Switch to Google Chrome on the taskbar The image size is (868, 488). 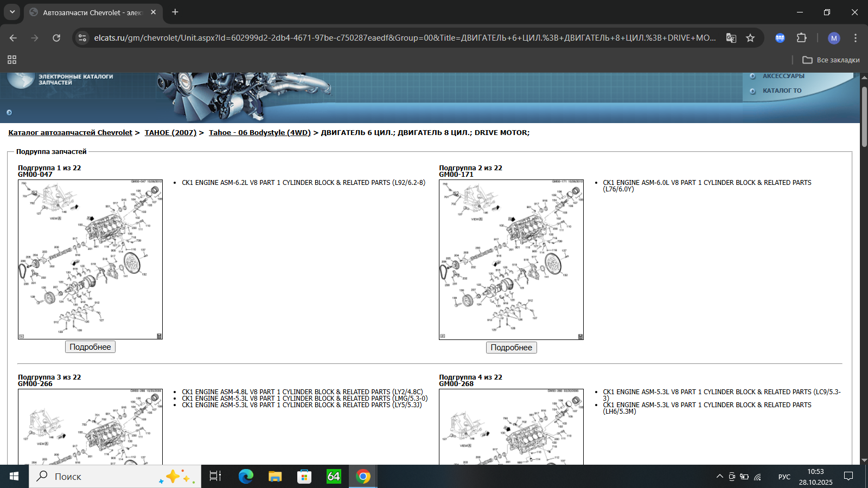(x=363, y=477)
